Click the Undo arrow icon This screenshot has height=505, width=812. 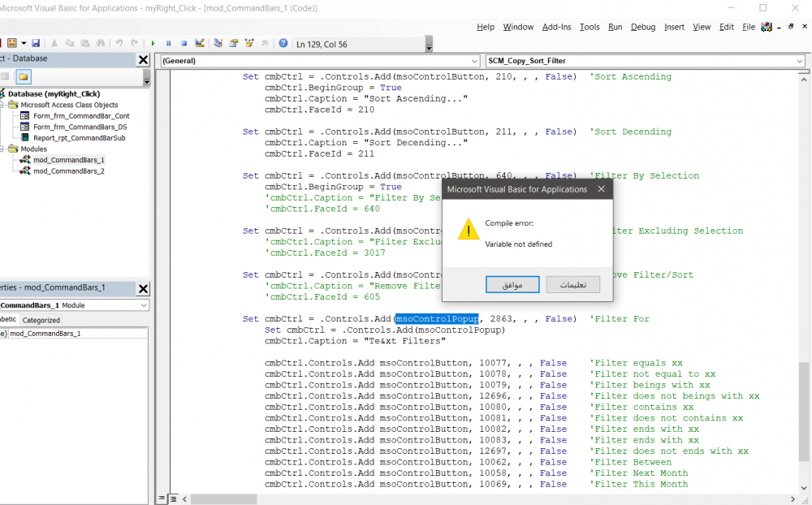[x=119, y=44]
